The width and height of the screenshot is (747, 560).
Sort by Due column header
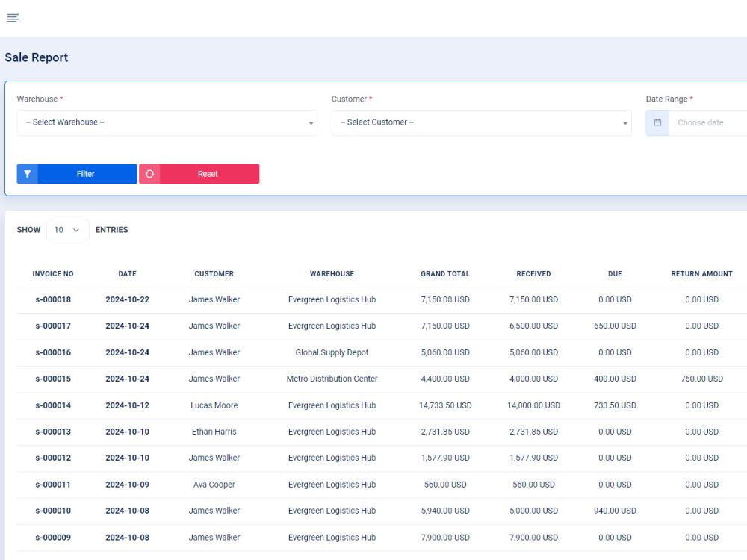(x=615, y=274)
